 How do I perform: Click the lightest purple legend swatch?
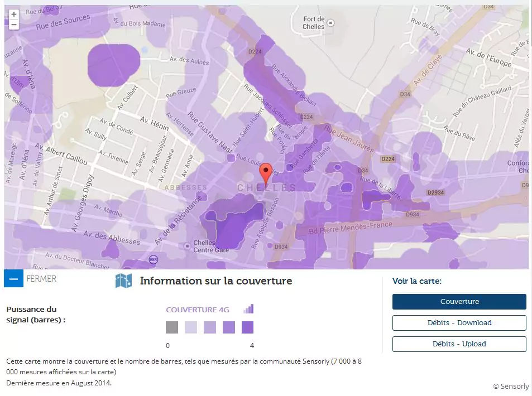tap(191, 327)
